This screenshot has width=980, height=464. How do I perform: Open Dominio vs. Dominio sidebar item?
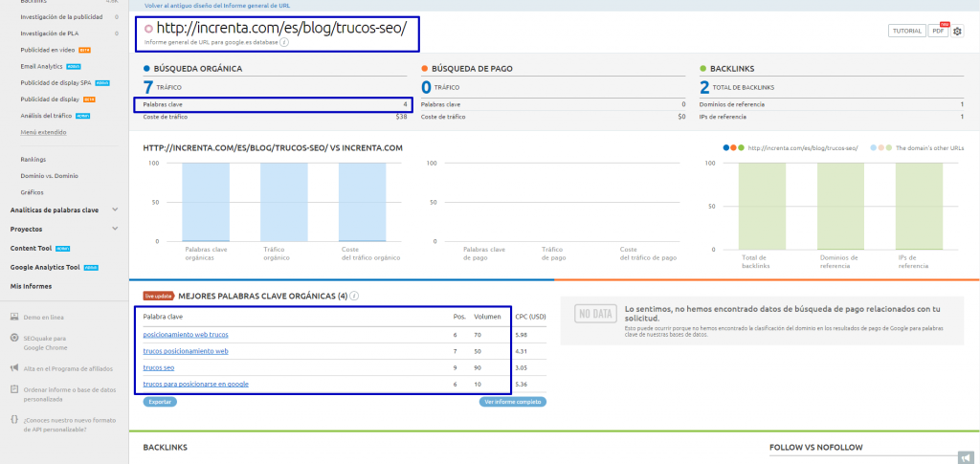tap(50, 176)
